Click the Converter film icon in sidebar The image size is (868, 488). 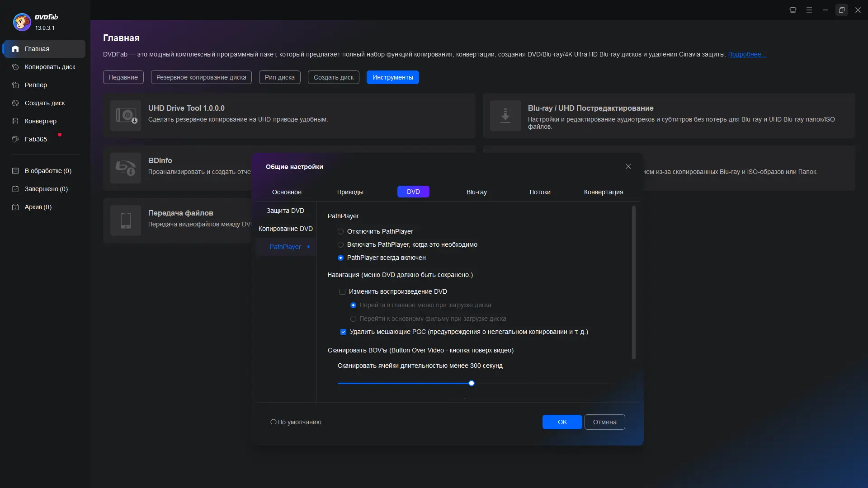15,121
